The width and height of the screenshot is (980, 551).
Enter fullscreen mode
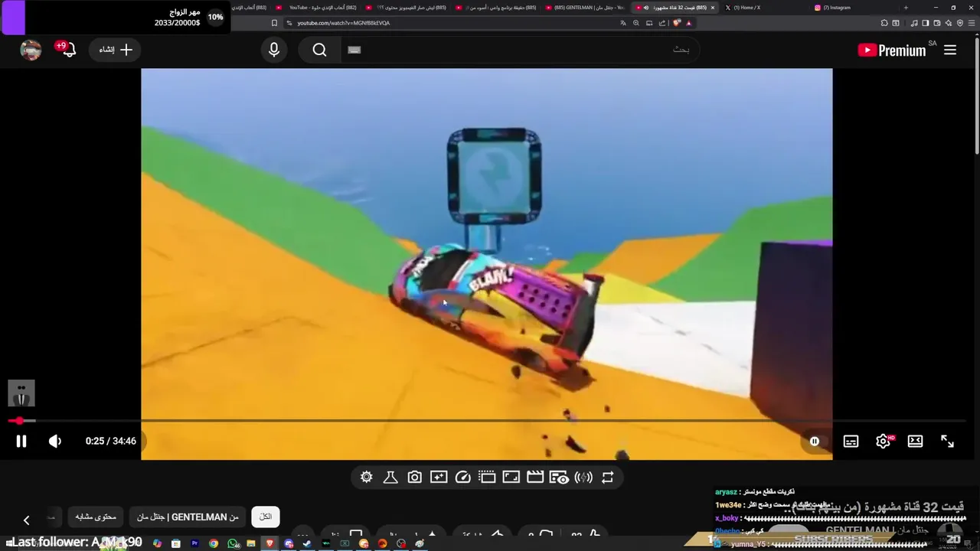click(947, 441)
